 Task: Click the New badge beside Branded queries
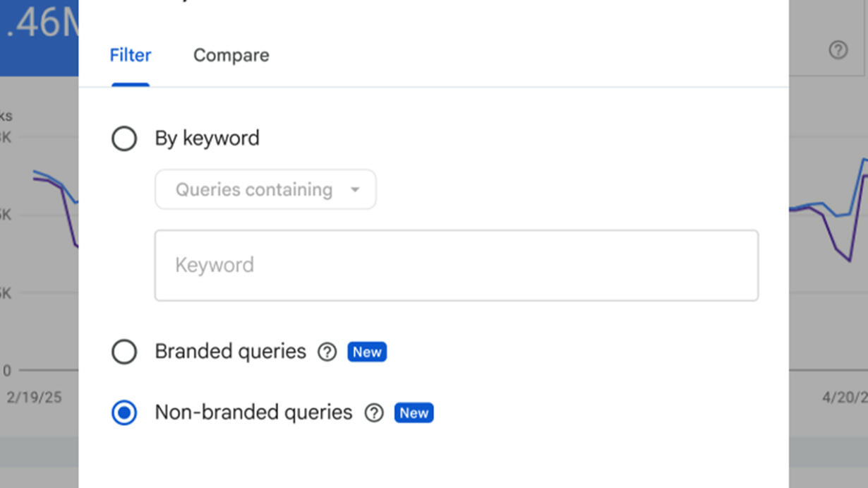point(367,352)
